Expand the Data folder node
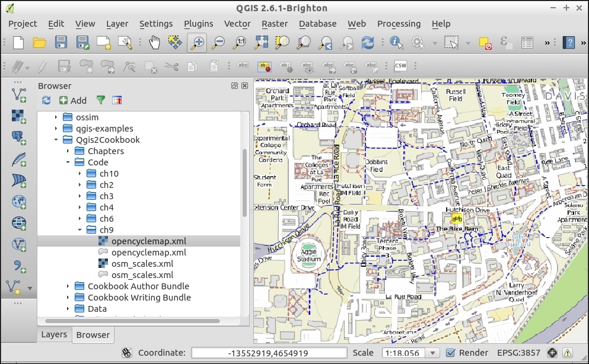The image size is (589, 364). (68, 308)
